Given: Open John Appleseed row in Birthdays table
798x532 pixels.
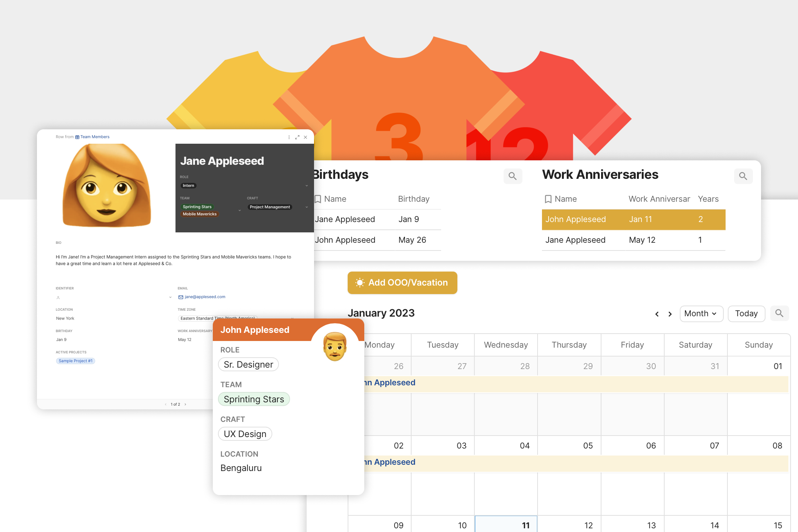Looking at the screenshot, I should (378, 240).
